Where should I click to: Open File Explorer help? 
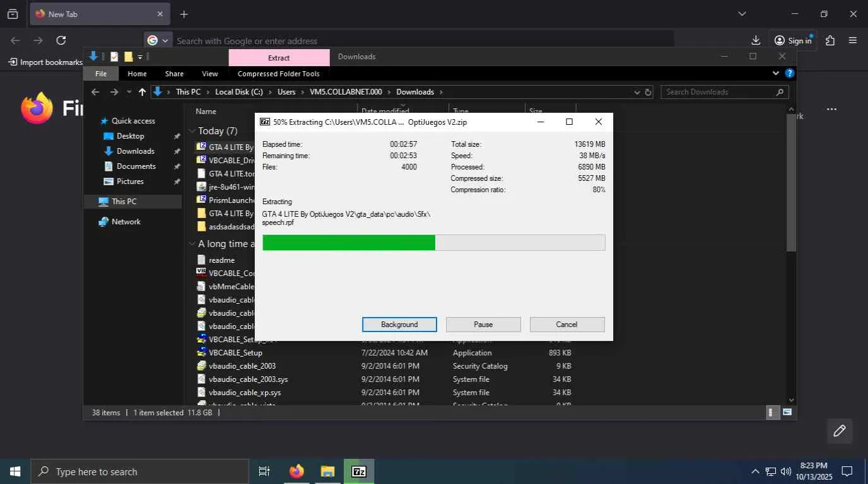[789, 73]
